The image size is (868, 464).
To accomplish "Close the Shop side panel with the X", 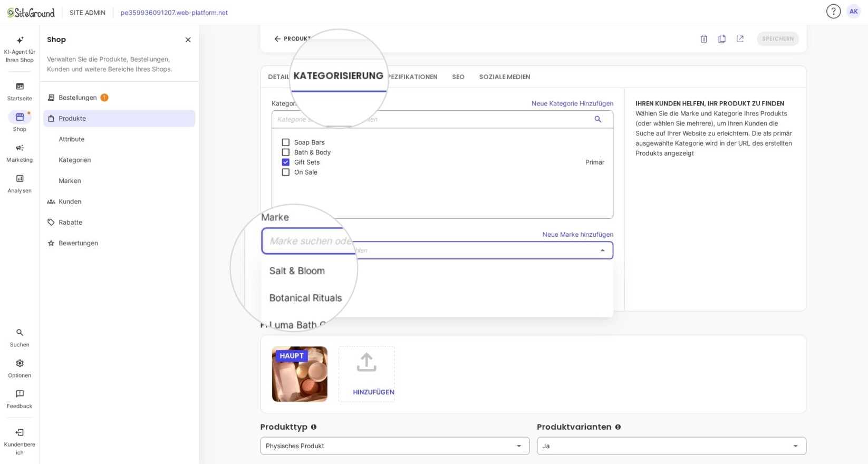I will (x=188, y=40).
